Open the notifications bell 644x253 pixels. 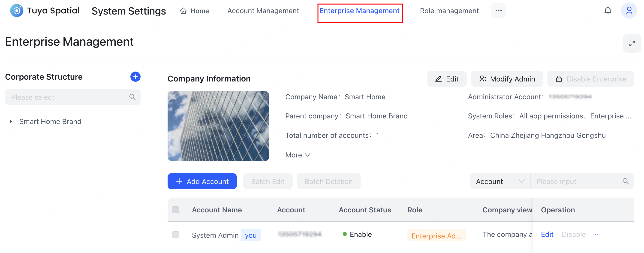click(608, 11)
